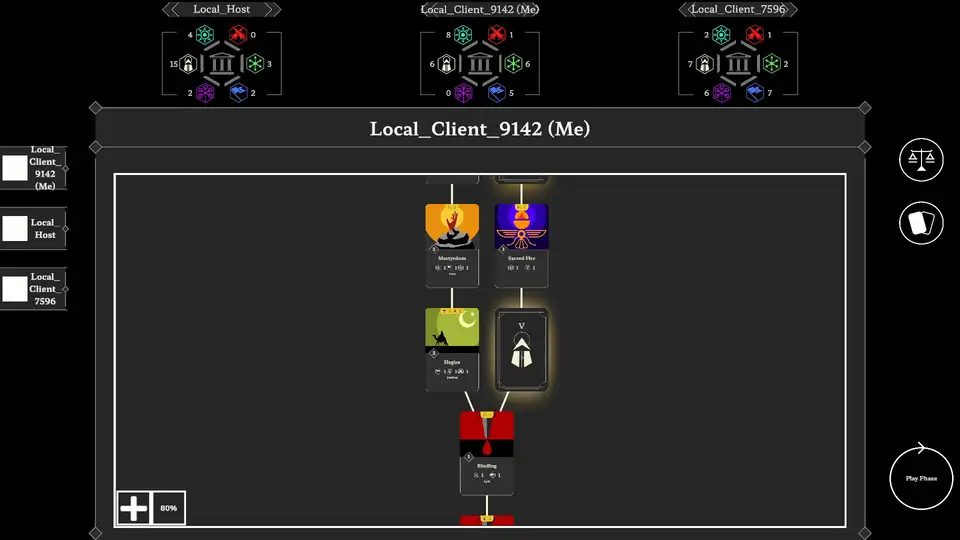The width and height of the screenshot is (960, 540).
Task: Select the Sacred Fire card
Action: tap(522, 246)
